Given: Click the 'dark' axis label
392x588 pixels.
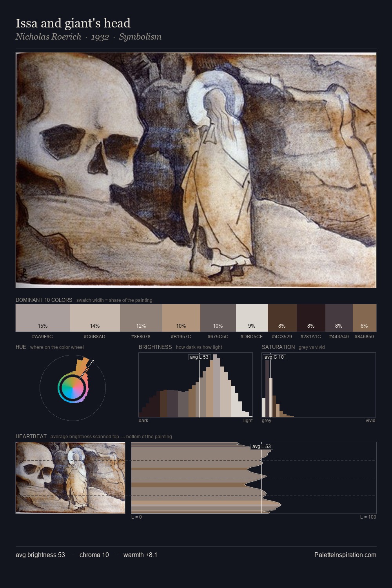Looking at the screenshot, I should (x=143, y=421).
